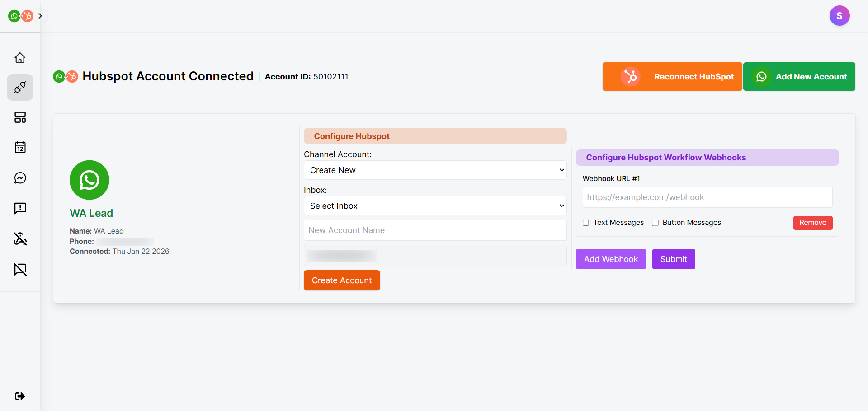
Task: Open the templates layout icon in sidebar
Action: click(20, 117)
